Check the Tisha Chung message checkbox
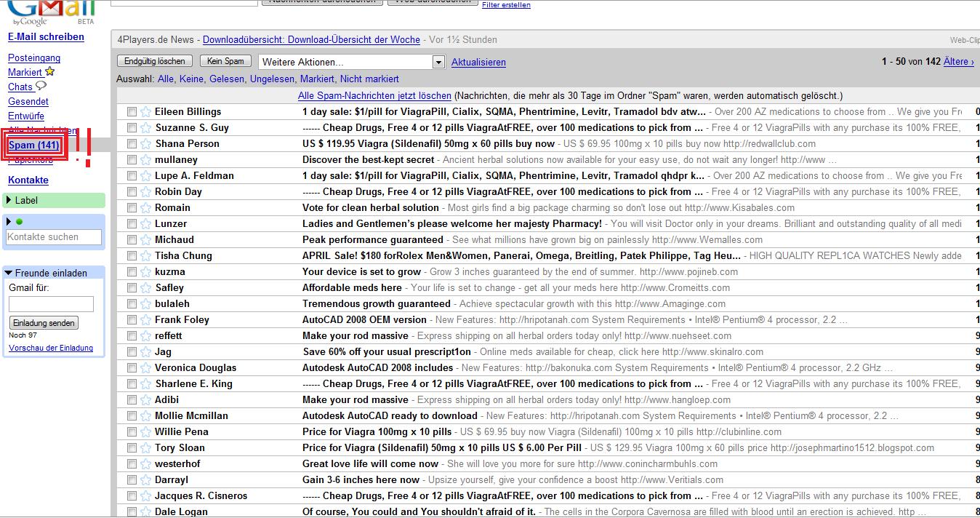This screenshot has height=518, width=980. 132,256
